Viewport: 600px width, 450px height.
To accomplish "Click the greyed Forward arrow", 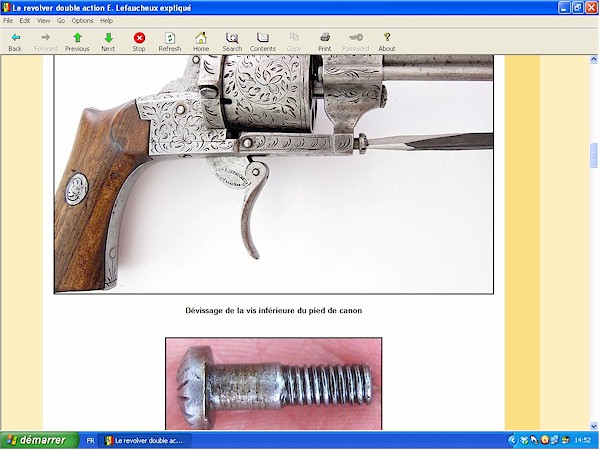I will pos(46,42).
